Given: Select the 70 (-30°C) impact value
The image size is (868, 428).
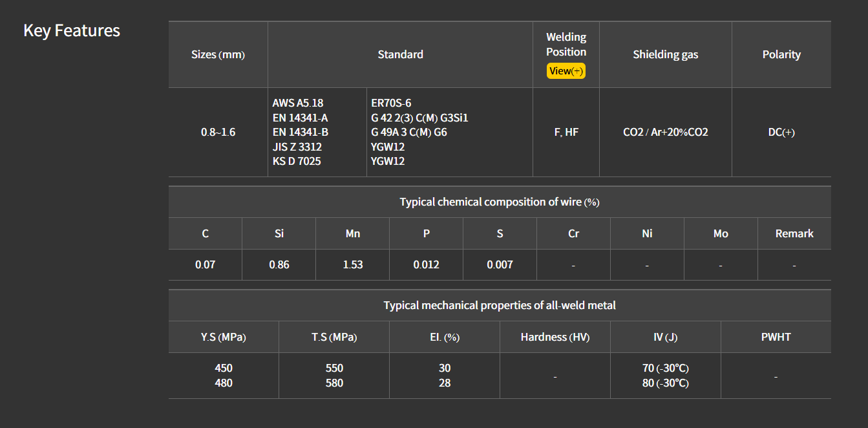Looking at the screenshot, I should coord(665,369).
